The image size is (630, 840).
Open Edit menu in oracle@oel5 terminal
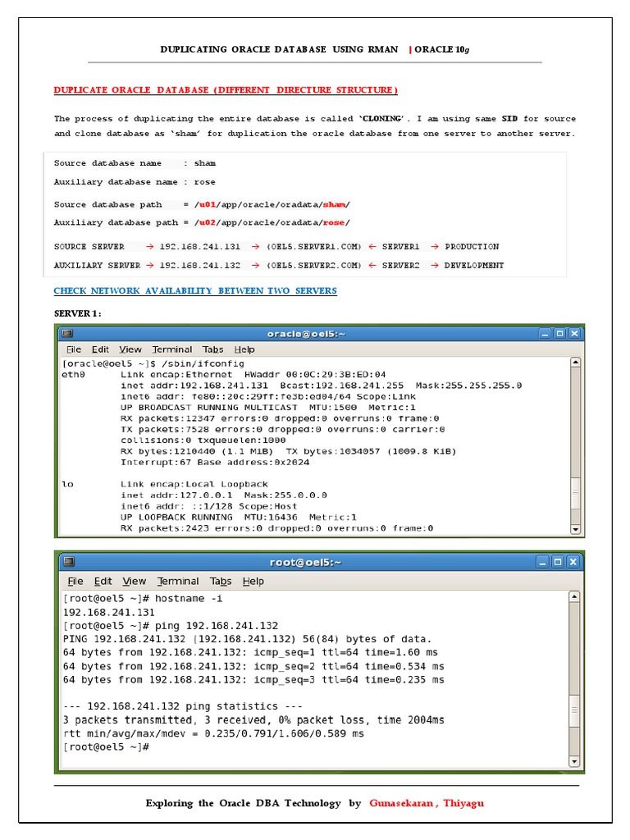[x=100, y=349]
